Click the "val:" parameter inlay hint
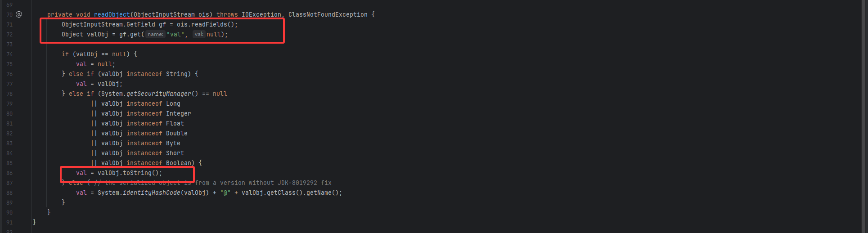This screenshot has width=868, height=233. click(199, 34)
